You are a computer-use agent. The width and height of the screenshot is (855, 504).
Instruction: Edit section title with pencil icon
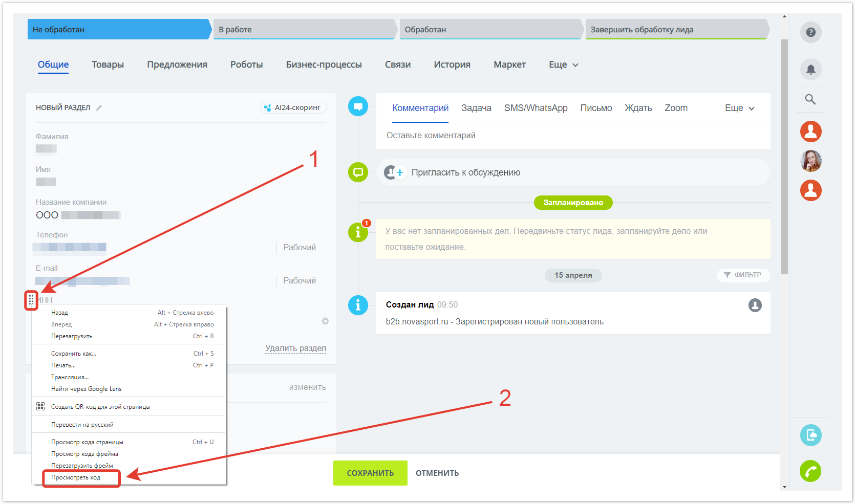point(99,108)
